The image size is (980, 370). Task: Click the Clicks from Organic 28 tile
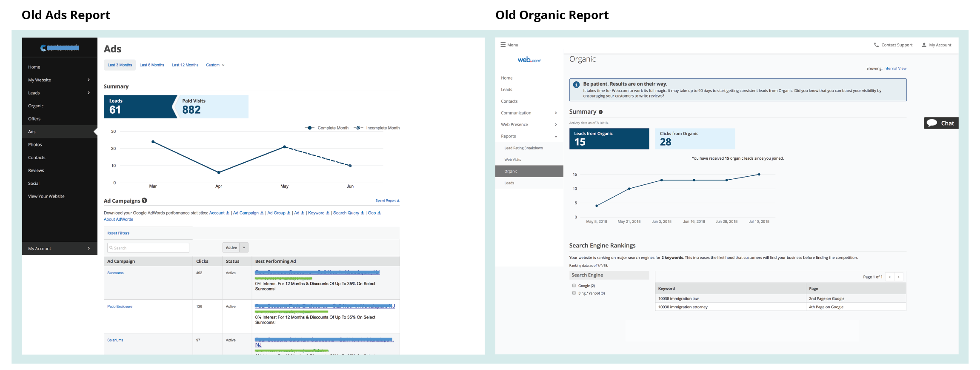click(695, 139)
